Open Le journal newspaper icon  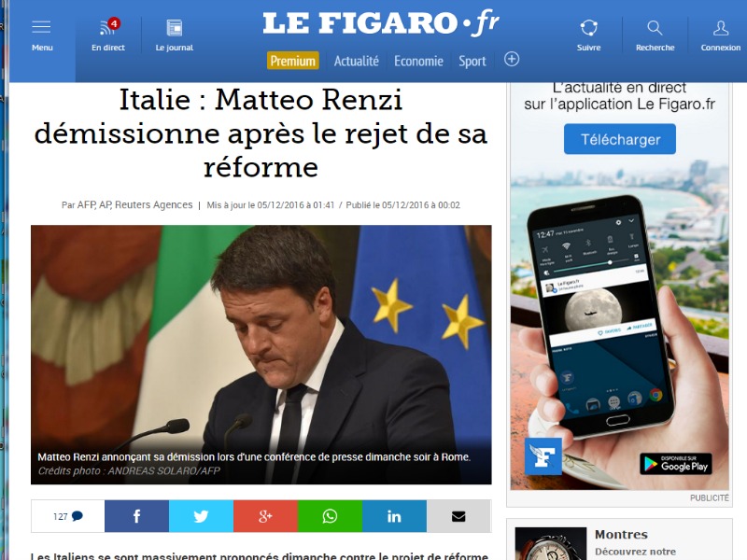coord(175,28)
